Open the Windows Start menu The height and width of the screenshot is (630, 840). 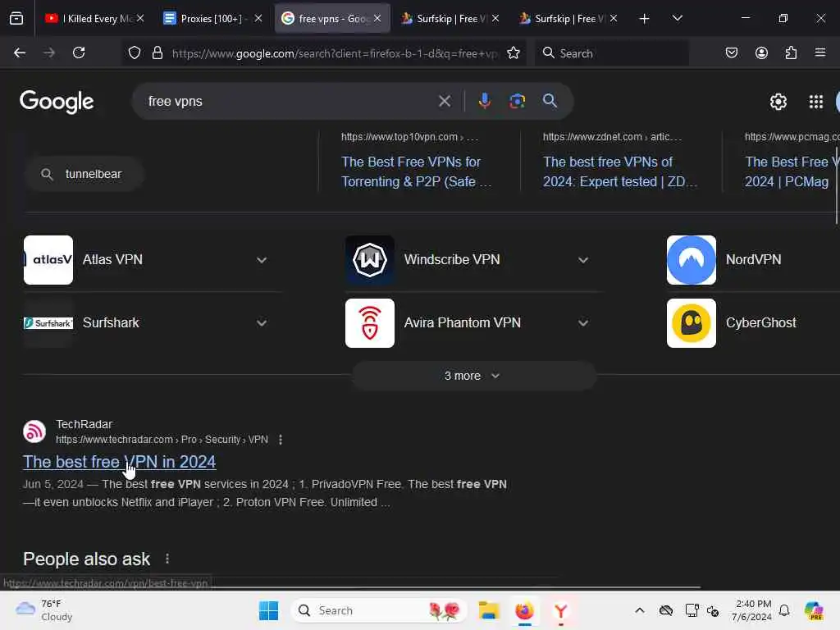click(268, 610)
